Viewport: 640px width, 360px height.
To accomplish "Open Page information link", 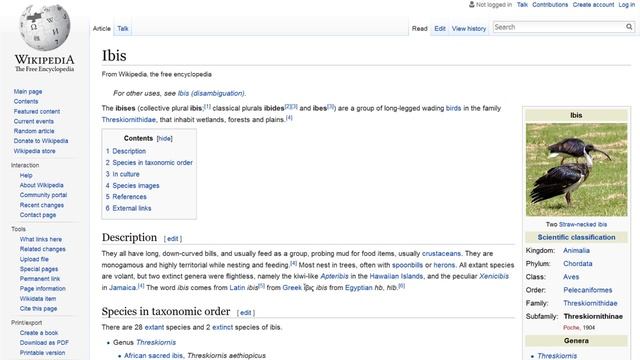I will (x=42, y=289).
